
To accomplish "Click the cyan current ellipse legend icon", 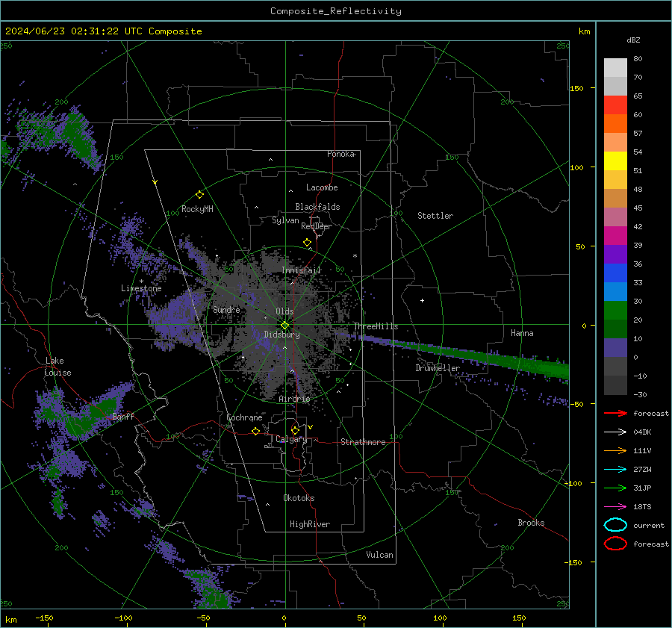I will pos(615,525).
